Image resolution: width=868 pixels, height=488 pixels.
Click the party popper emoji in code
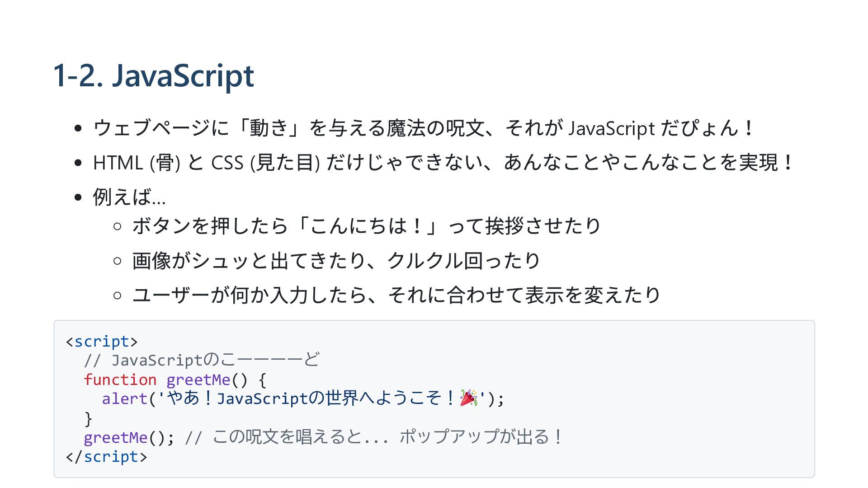[468, 398]
